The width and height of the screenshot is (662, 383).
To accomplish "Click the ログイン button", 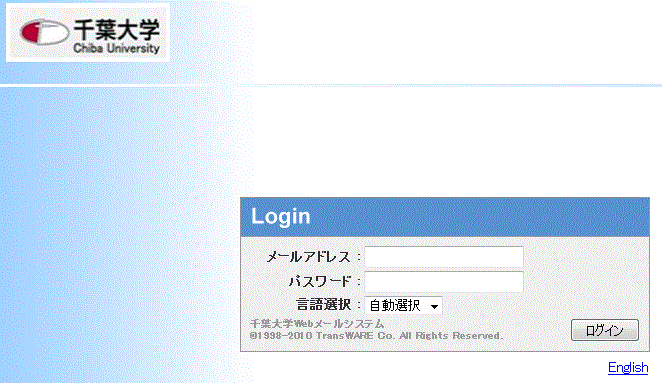I will (x=605, y=330).
